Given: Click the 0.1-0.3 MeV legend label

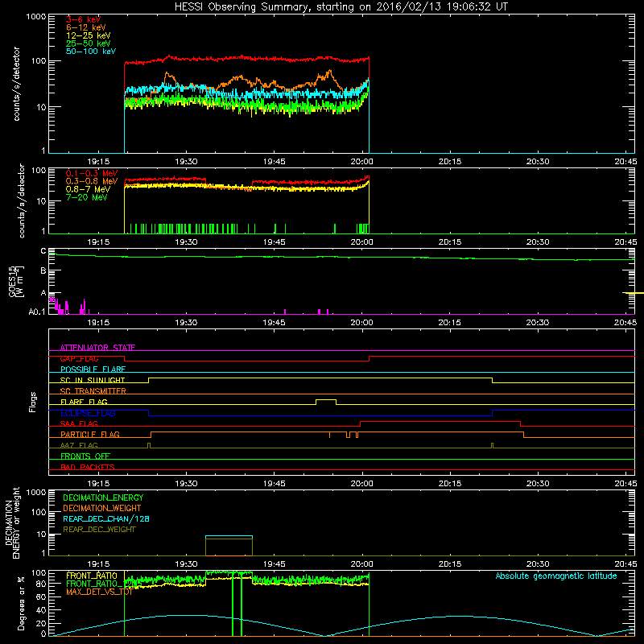Looking at the screenshot, I should click(x=92, y=173).
